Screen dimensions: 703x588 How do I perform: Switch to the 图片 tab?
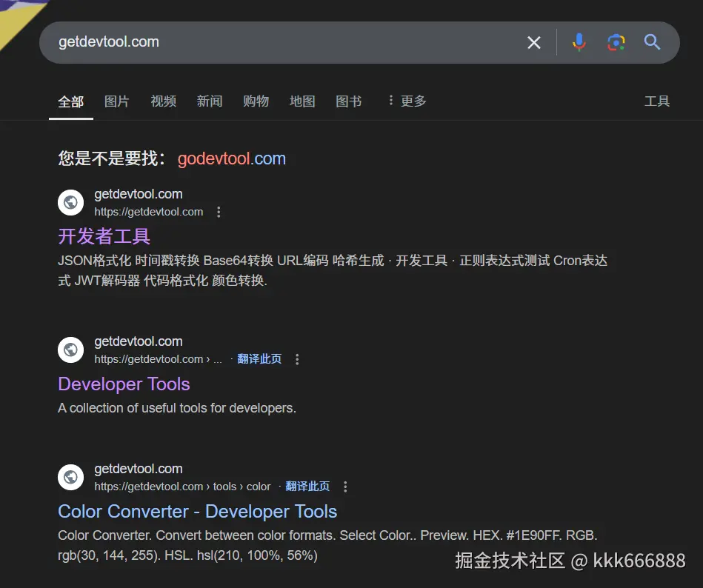pyautogui.click(x=116, y=101)
